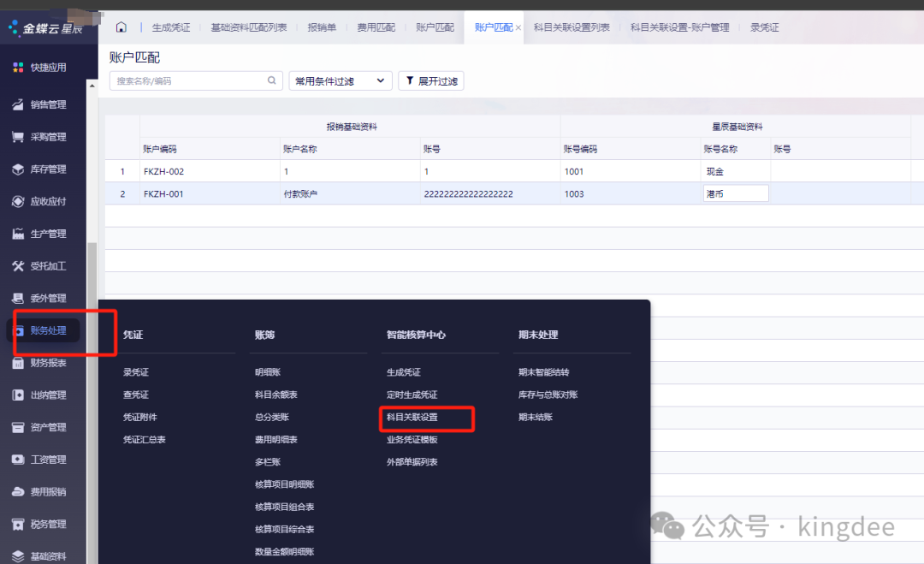The width and height of the screenshot is (924, 564).
Task: Close the active 账户匹配 tab
Action: pos(518,28)
